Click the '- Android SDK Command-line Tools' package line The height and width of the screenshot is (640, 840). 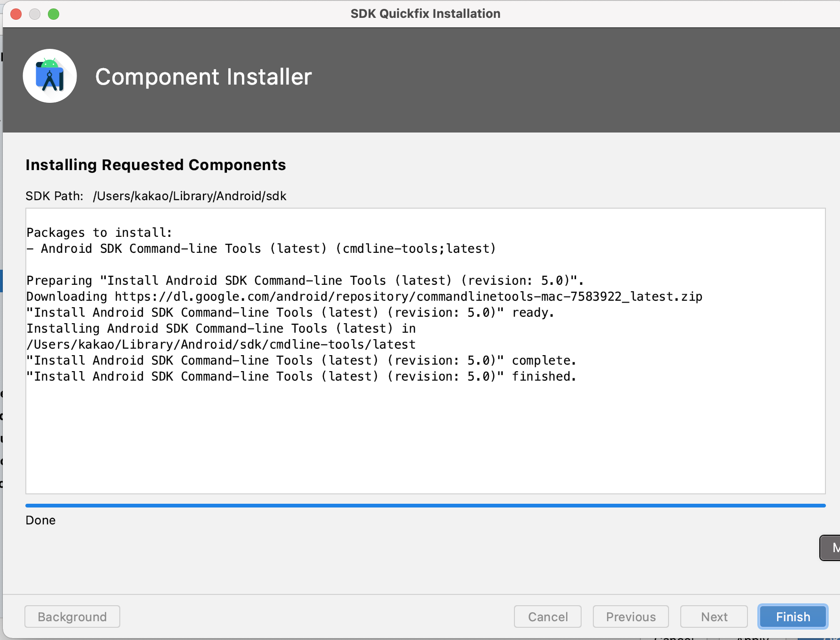(x=261, y=249)
